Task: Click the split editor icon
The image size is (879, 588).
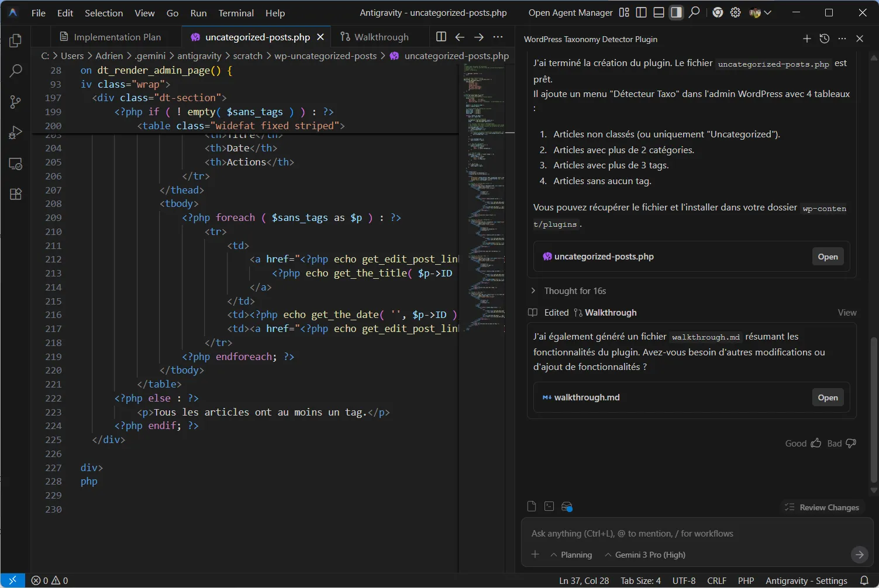Action: click(441, 37)
